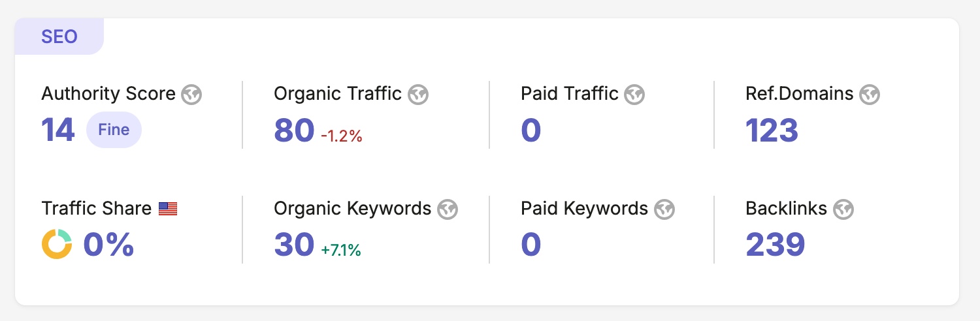Click the Organic Keywords value 30

[294, 245]
